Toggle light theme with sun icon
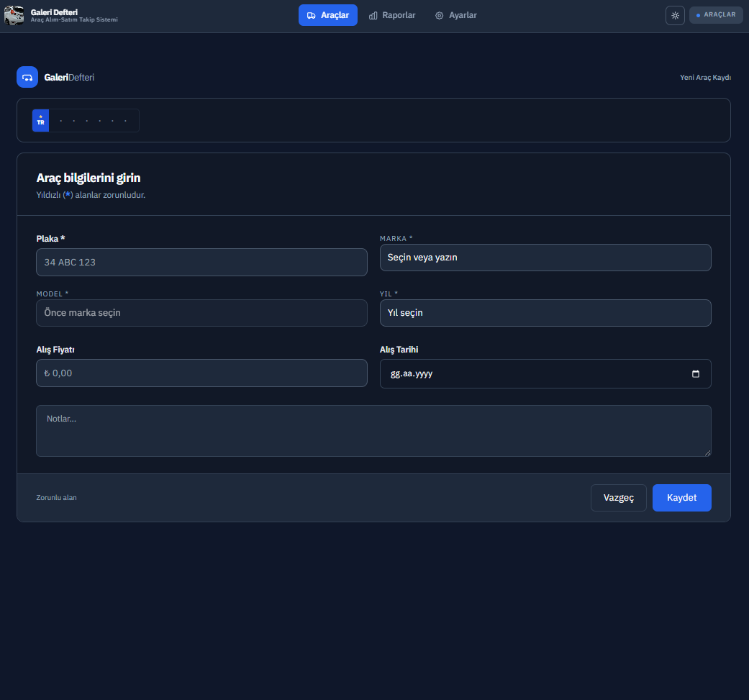Screen dimensions: 749x700 coord(675,15)
